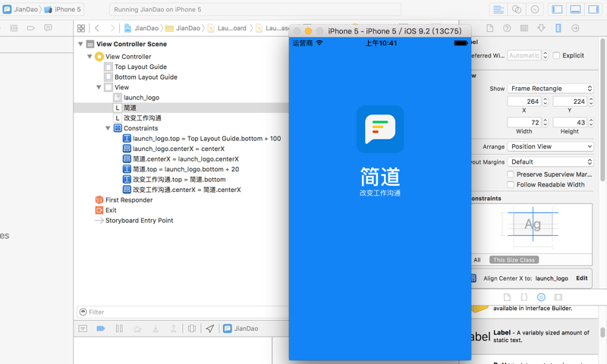Viewport: 607px width, 364px height.
Task: Click JianDao folder in jump bar
Action: click(x=183, y=28)
